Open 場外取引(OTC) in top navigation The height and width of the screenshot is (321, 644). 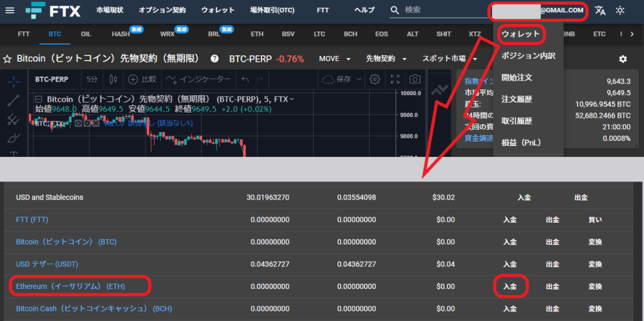tap(272, 10)
